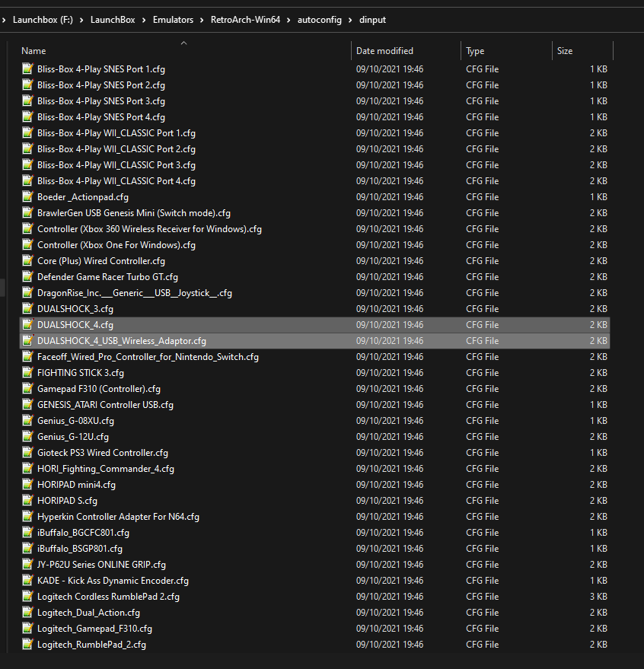Select the Logitech Cordless RumblePad 2.cfg filename

(x=108, y=597)
